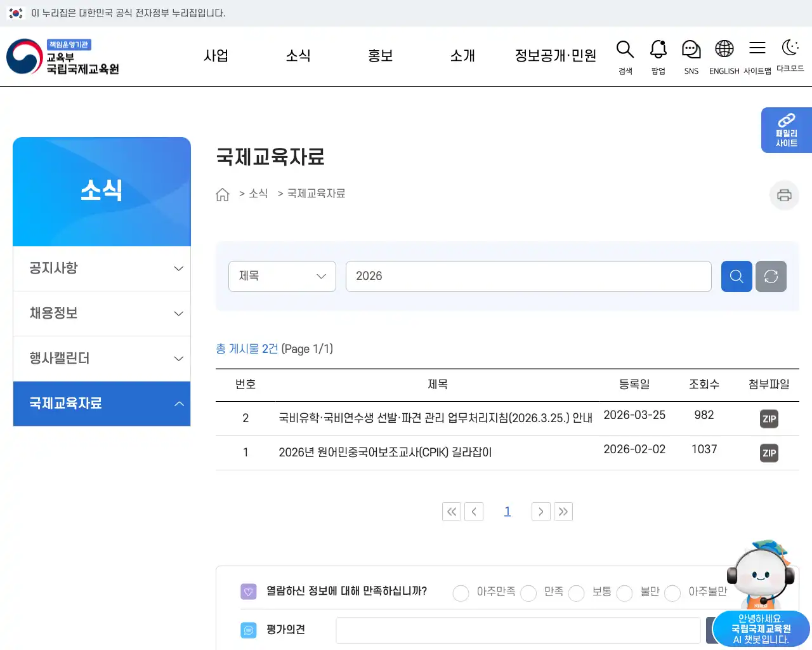The width and height of the screenshot is (812, 650).
Task: Expand the 행사캘린더 sidebar menu
Action: click(x=101, y=359)
